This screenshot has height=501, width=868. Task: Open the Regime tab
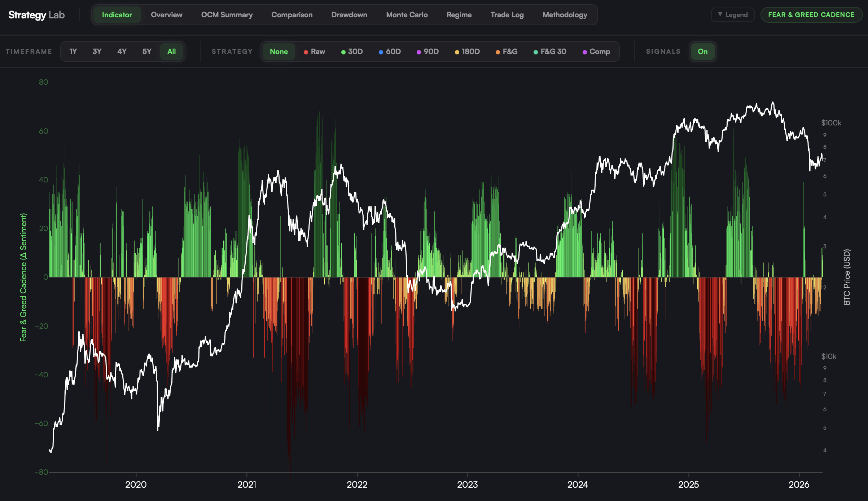(459, 15)
